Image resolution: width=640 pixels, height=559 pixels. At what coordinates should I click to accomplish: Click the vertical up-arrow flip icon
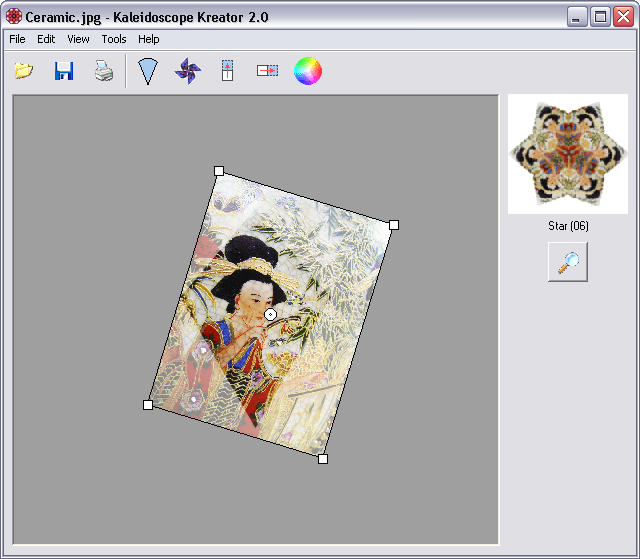[227, 71]
